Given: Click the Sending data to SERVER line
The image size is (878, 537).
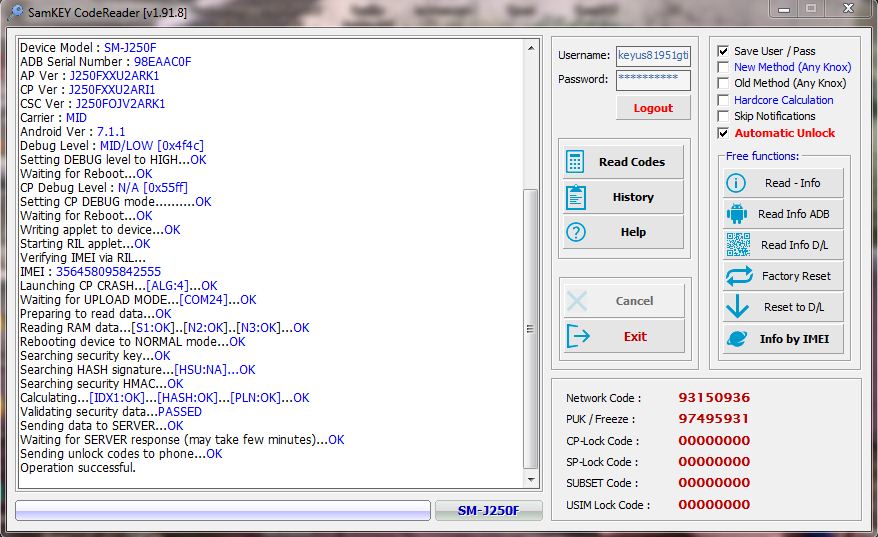Looking at the screenshot, I should 102,426.
